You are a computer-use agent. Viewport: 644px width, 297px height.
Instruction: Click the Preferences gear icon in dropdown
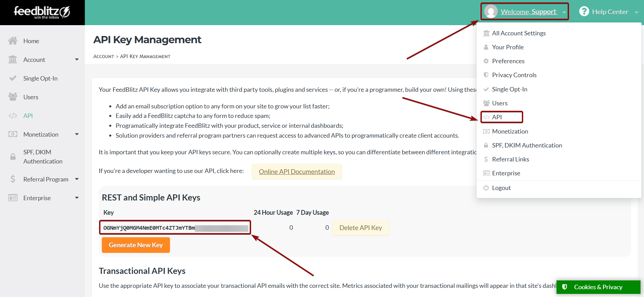point(486,61)
